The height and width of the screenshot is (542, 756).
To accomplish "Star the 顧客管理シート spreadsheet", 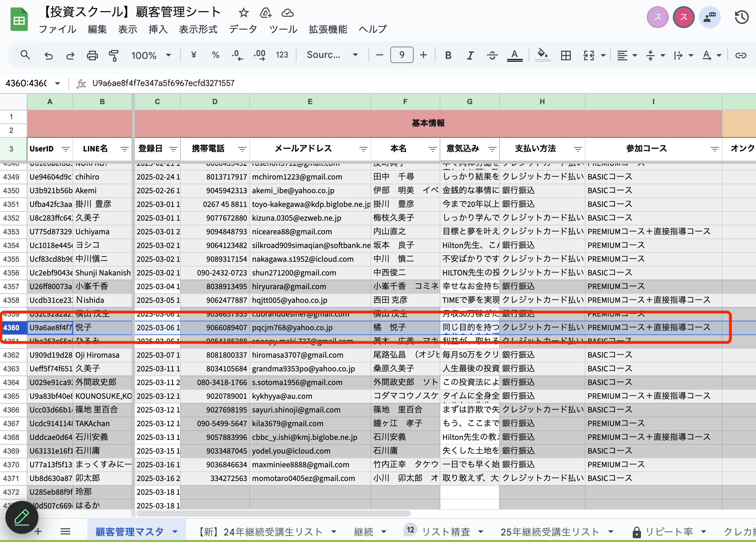I will click(243, 13).
